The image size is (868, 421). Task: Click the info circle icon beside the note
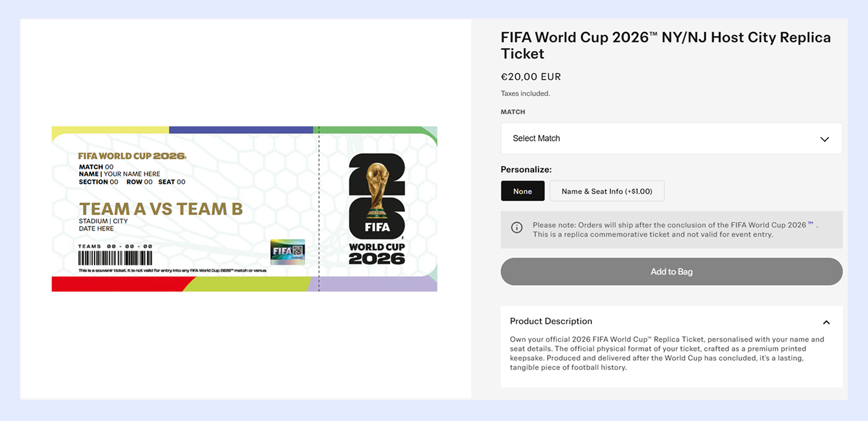tap(517, 227)
